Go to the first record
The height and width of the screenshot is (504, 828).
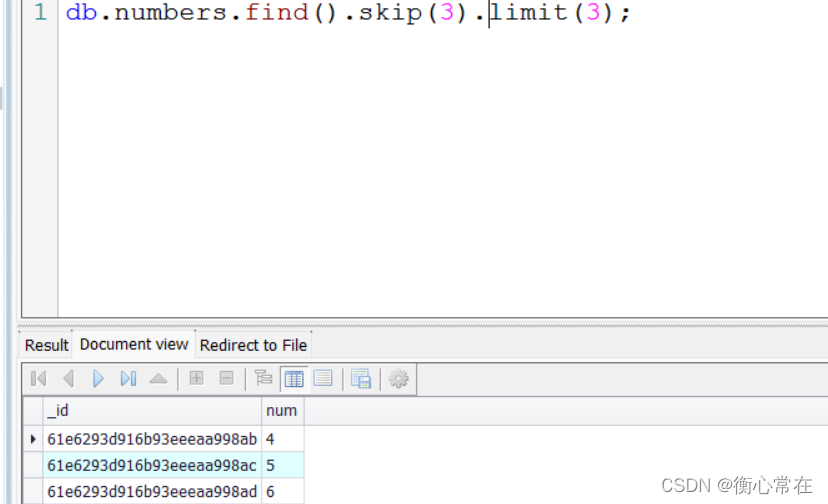[39, 378]
